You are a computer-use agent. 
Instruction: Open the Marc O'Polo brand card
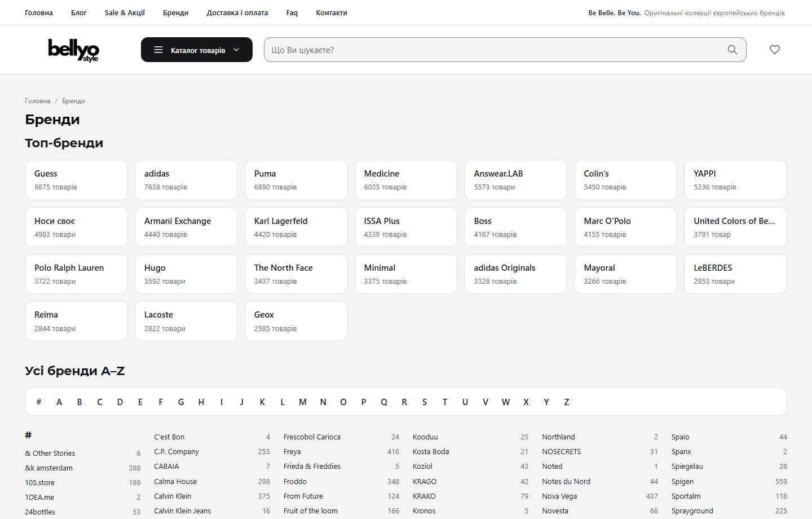[625, 227]
